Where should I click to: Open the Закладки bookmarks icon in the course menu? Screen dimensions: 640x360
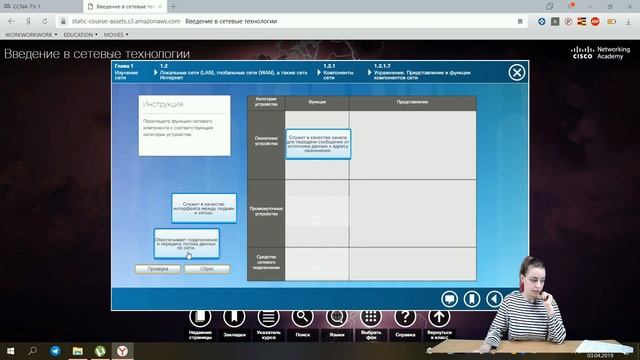click(x=234, y=317)
